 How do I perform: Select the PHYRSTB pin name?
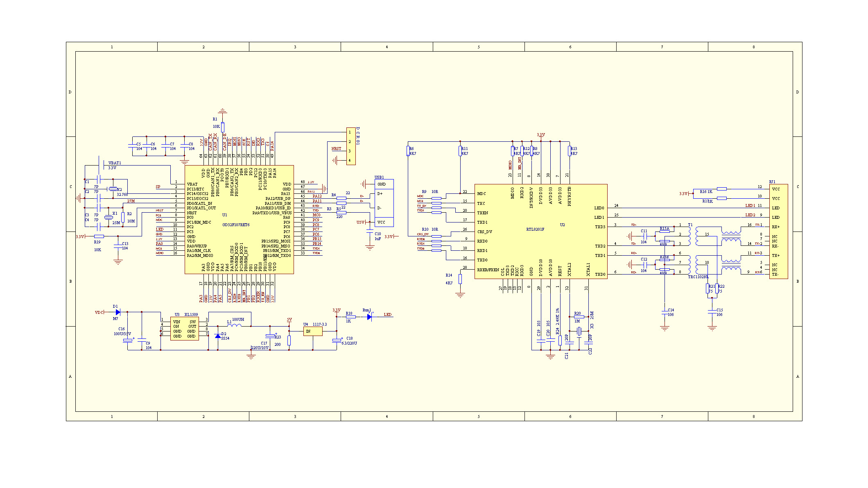click(x=569, y=196)
